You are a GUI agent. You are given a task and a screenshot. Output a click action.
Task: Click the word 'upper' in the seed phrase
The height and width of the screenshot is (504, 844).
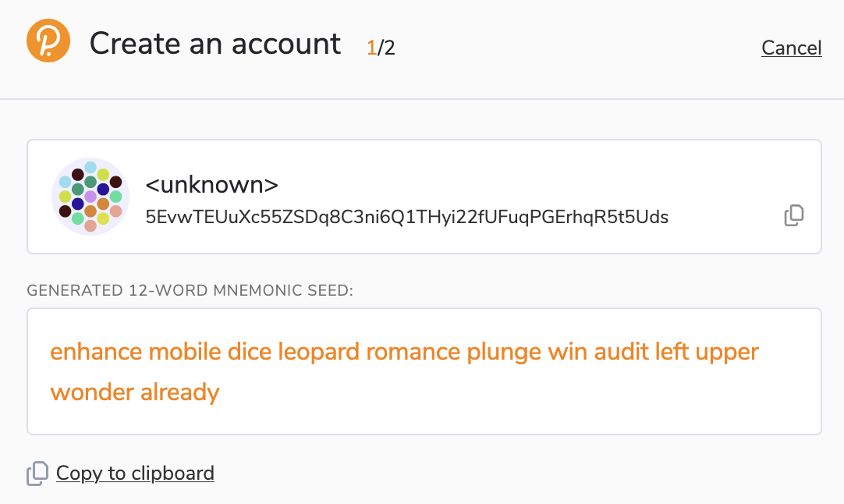pyautogui.click(x=727, y=353)
